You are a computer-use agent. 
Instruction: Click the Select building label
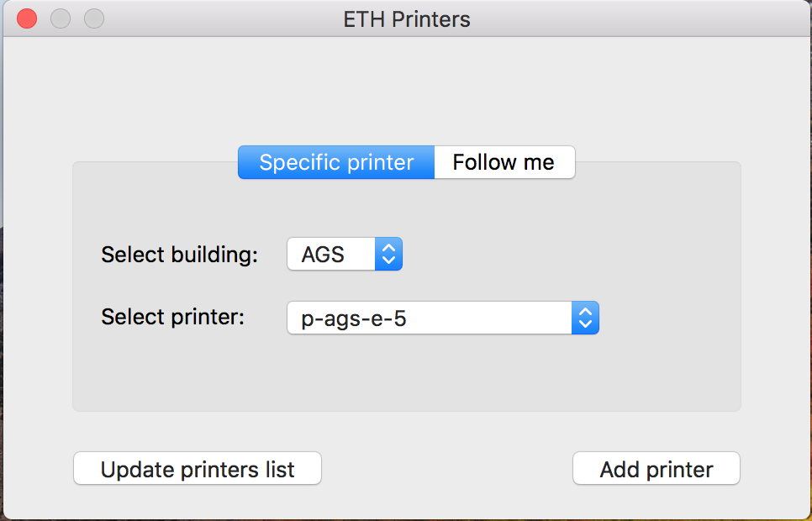[179, 255]
